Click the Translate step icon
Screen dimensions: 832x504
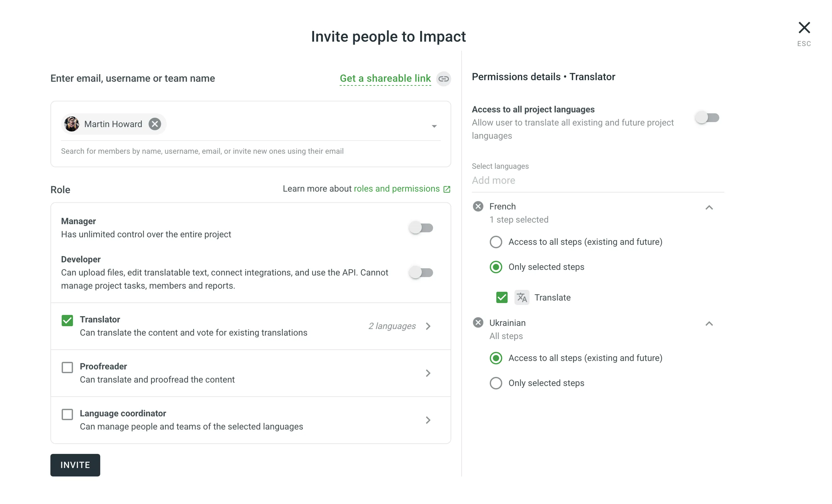(522, 297)
